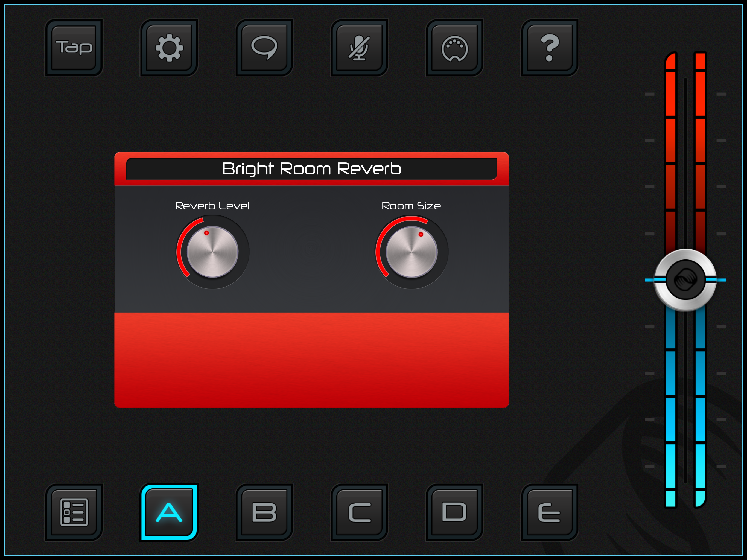
Task: Click the Room Size knob
Action: 411,252
